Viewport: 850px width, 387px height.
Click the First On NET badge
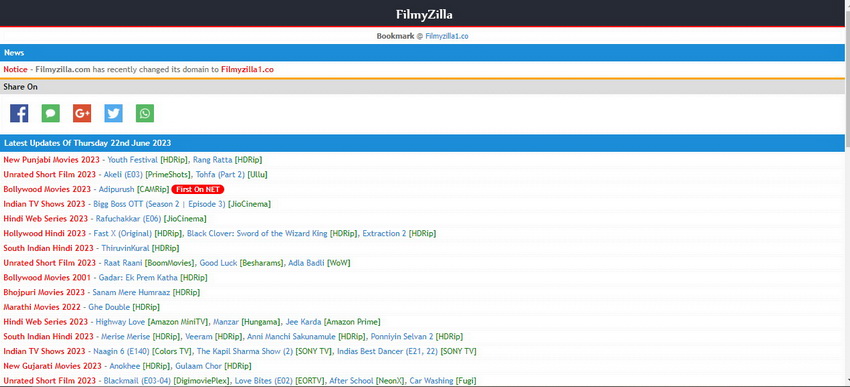coord(197,190)
